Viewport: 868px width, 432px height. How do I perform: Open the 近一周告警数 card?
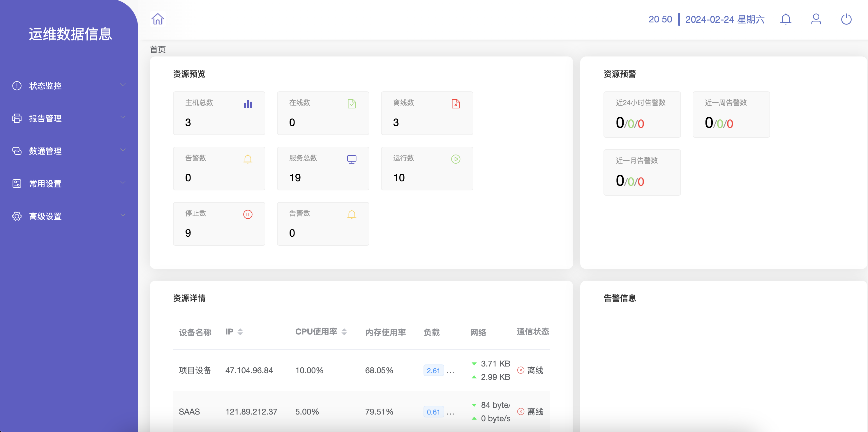click(731, 114)
